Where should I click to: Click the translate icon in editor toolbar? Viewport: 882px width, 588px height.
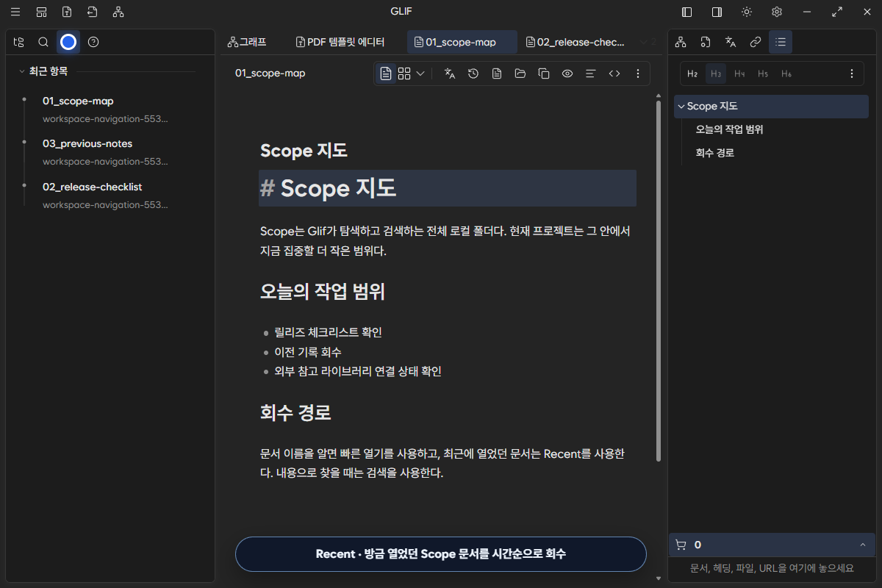click(x=450, y=73)
